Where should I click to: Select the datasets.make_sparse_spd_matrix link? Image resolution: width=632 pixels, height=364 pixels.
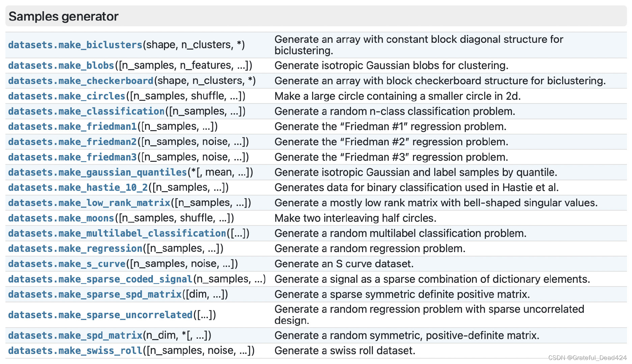pyautogui.click(x=94, y=294)
